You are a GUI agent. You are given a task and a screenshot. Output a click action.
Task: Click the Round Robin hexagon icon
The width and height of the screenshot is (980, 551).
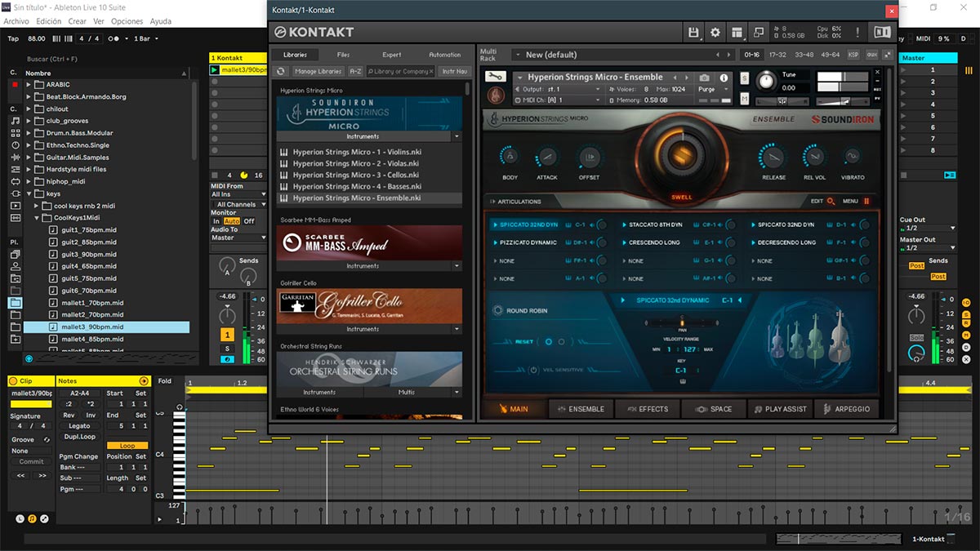(497, 311)
